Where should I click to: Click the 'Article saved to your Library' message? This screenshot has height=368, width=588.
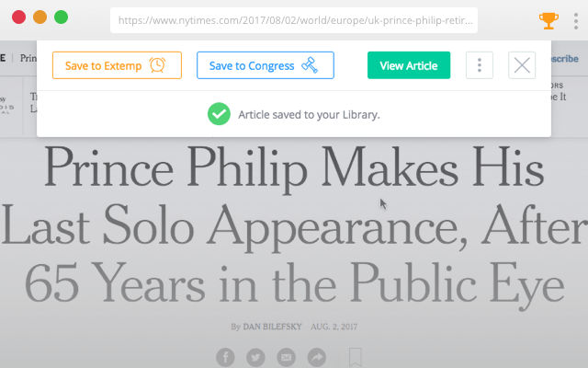309,115
